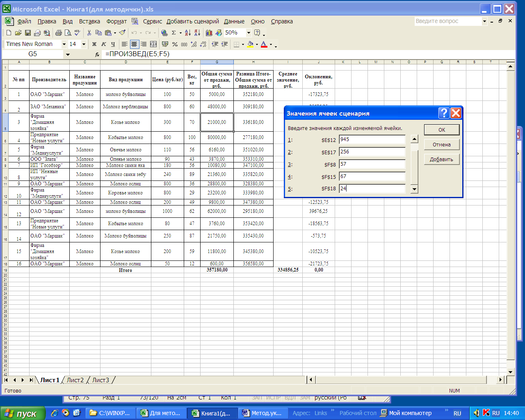Click the fx Insert Function button
This screenshot has height=420, width=525.
97,54
